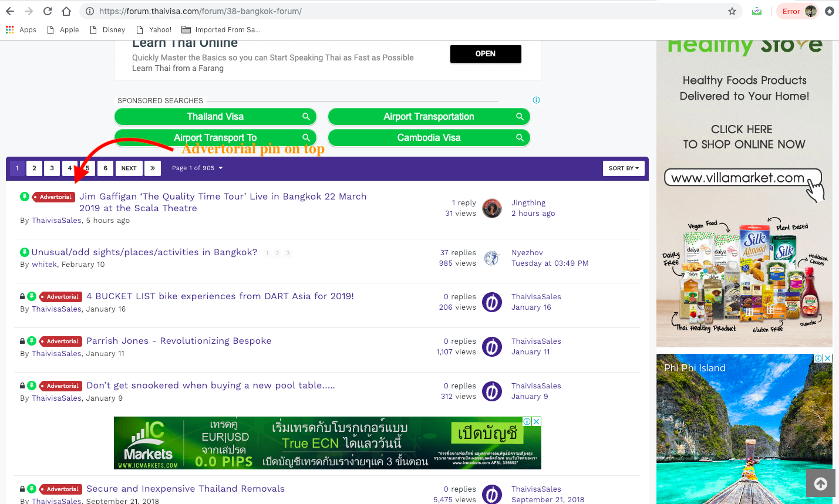Open Unusual/odd sights in Bangkok topic
The image size is (839, 504).
[x=144, y=252]
